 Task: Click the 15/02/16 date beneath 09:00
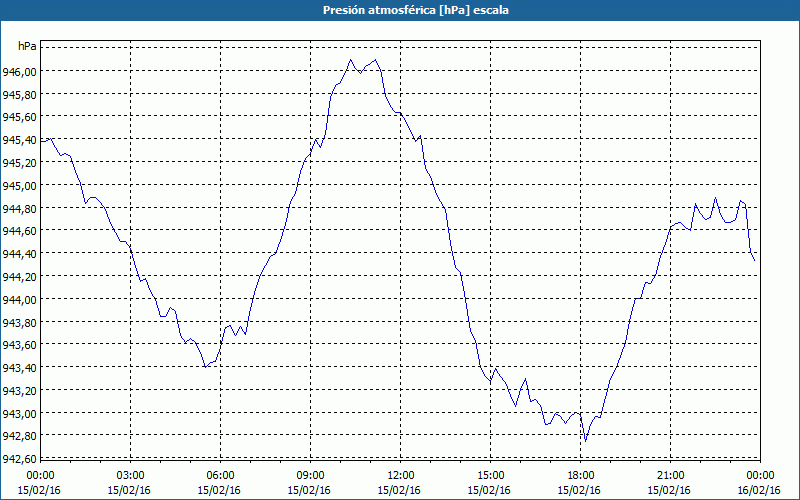coord(310,490)
